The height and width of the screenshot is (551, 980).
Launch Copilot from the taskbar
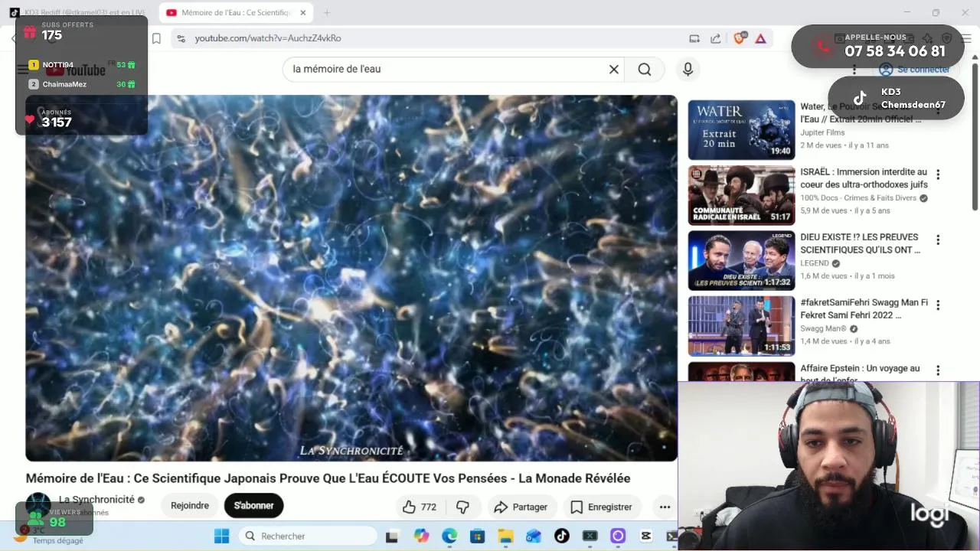coord(421,536)
